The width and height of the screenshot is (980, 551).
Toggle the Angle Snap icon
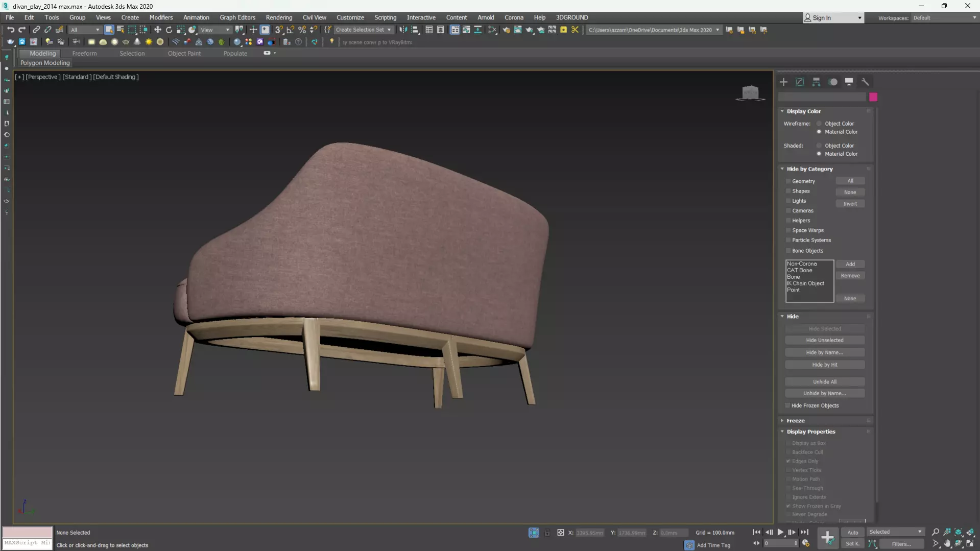[x=291, y=30]
